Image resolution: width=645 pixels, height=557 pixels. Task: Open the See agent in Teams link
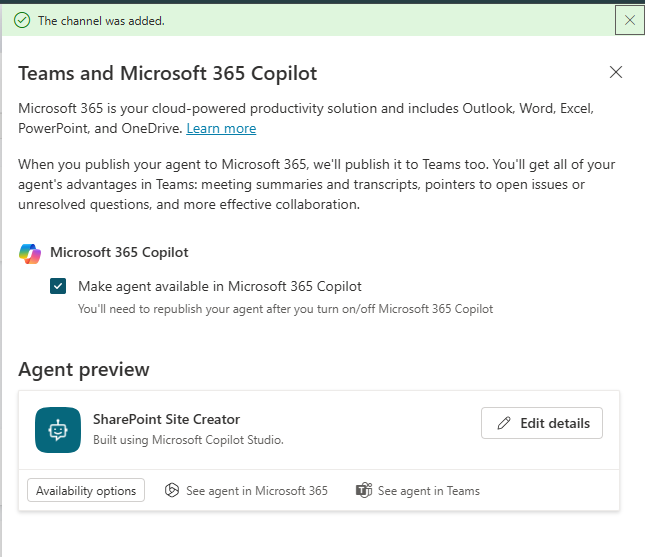pyautogui.click(x=428, y=491)
